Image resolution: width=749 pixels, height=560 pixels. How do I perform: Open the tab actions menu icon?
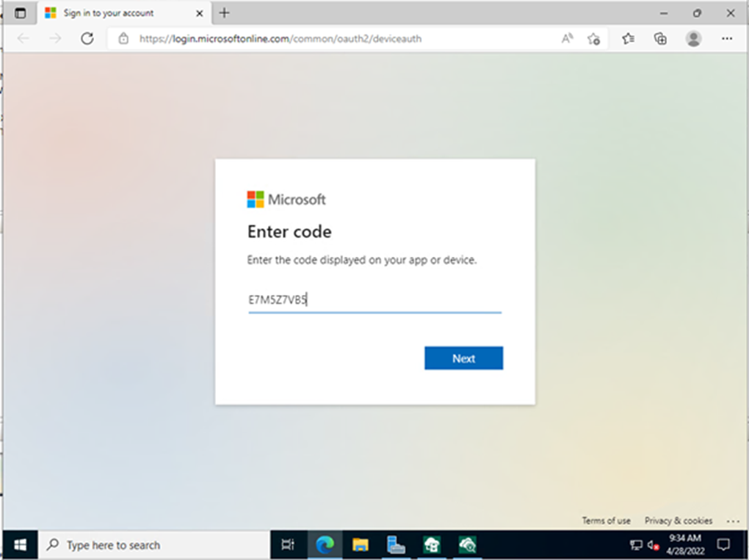coord(20,13)
